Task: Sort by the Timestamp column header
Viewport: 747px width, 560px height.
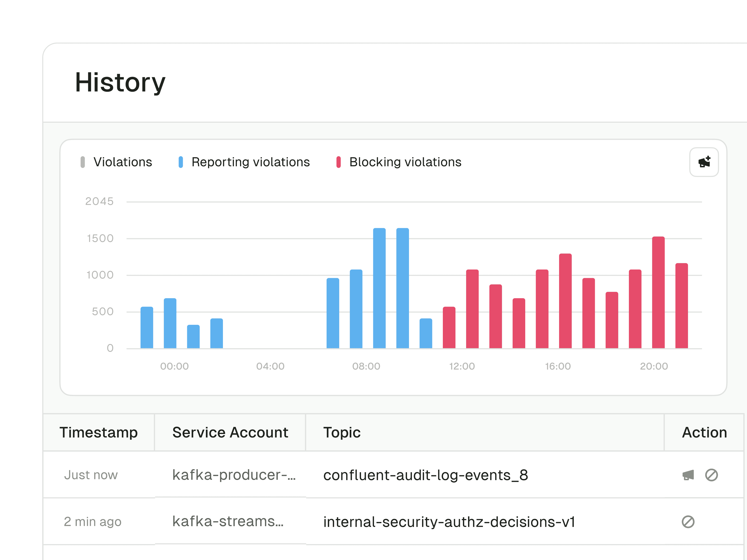Action: click(x=99, y=432)
